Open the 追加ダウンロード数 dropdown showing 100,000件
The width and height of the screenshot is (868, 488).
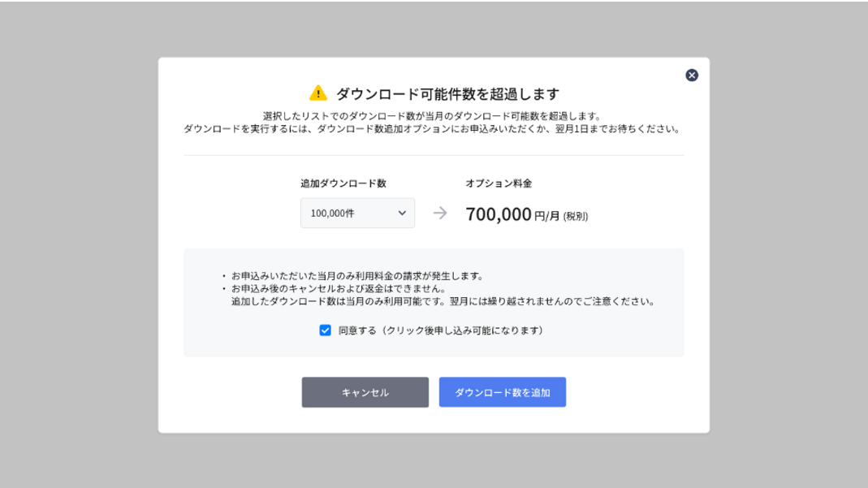pos(357,213)
